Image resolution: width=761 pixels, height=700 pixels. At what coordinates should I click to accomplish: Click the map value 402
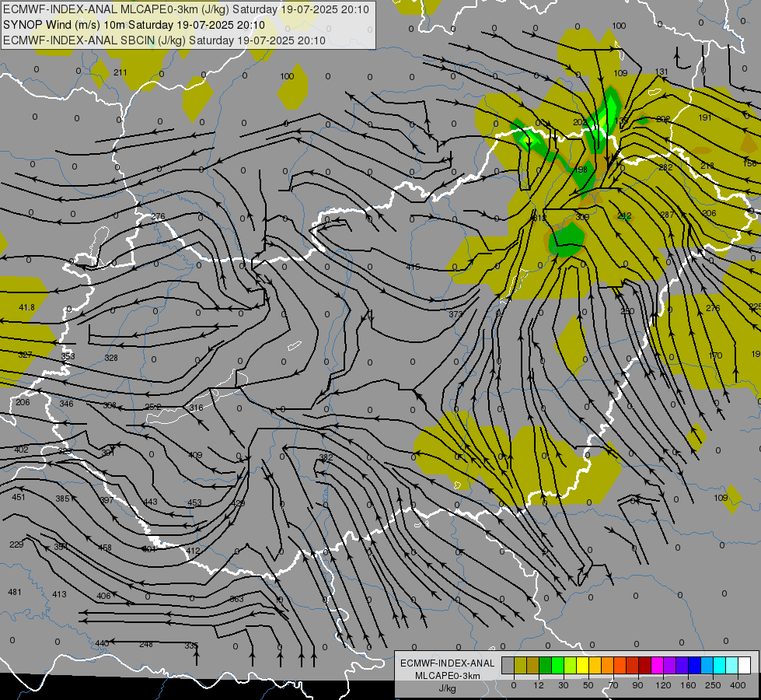[21, 450]
